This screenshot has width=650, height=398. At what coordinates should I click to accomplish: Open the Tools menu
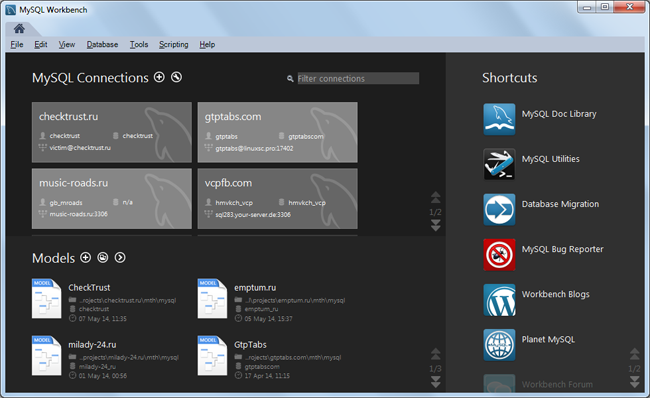tap(139, 44)
